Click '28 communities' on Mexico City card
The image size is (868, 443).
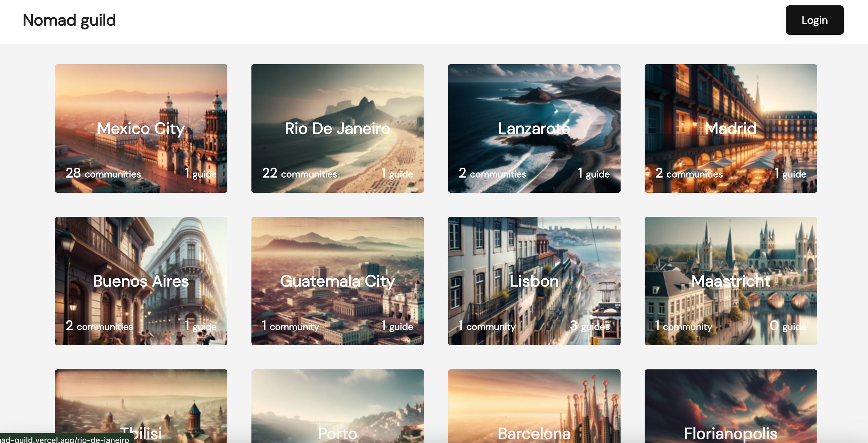(103, 173)
